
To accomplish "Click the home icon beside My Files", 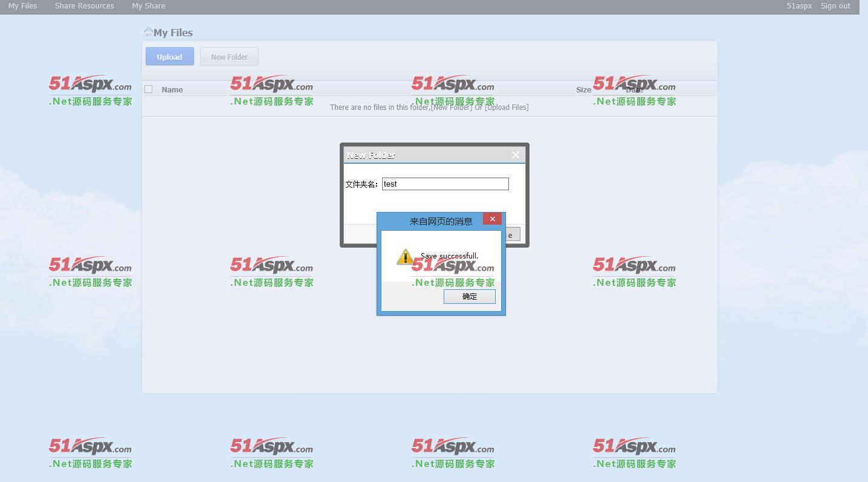I will point(148,32).
